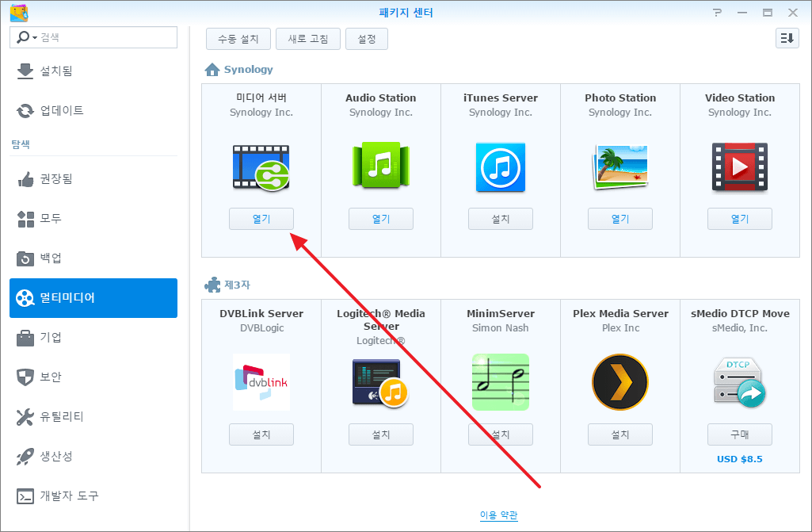
Task: Install MinimServer with its 설치 button
Action: pos(500,434)
